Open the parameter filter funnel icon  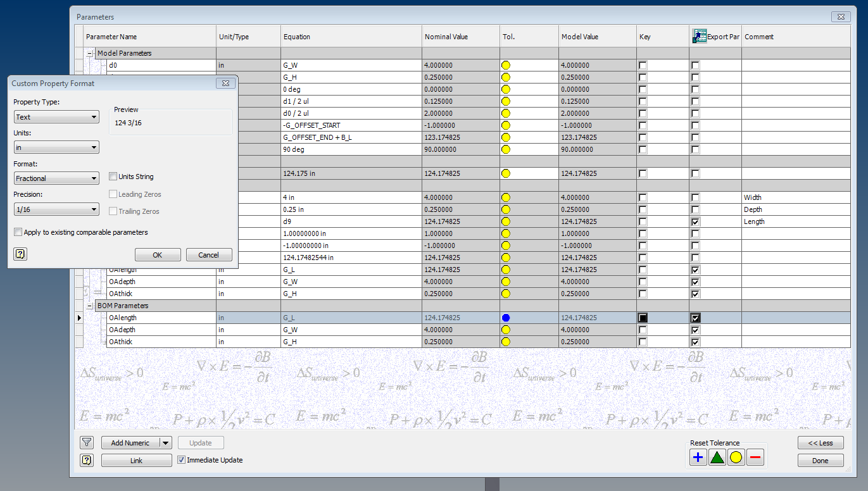[87, 443]
